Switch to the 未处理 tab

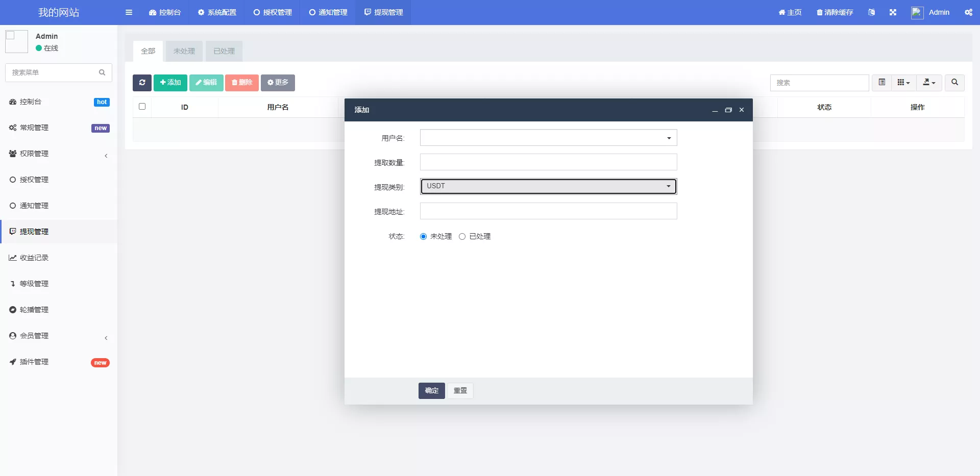coord(184,51)
